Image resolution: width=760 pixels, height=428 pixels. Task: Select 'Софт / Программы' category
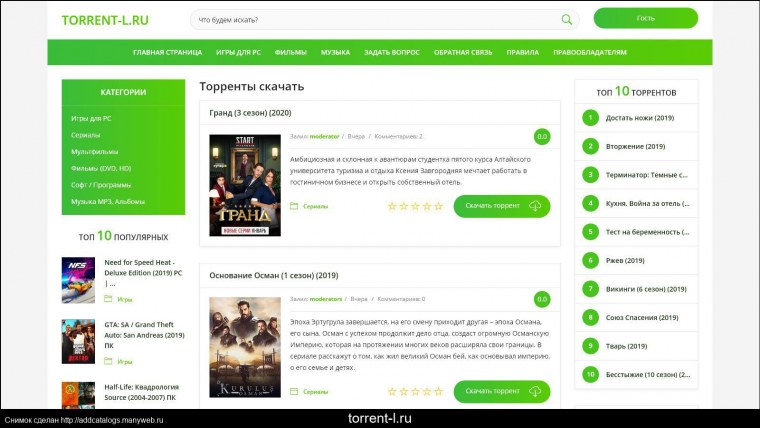tap(101, 185)
